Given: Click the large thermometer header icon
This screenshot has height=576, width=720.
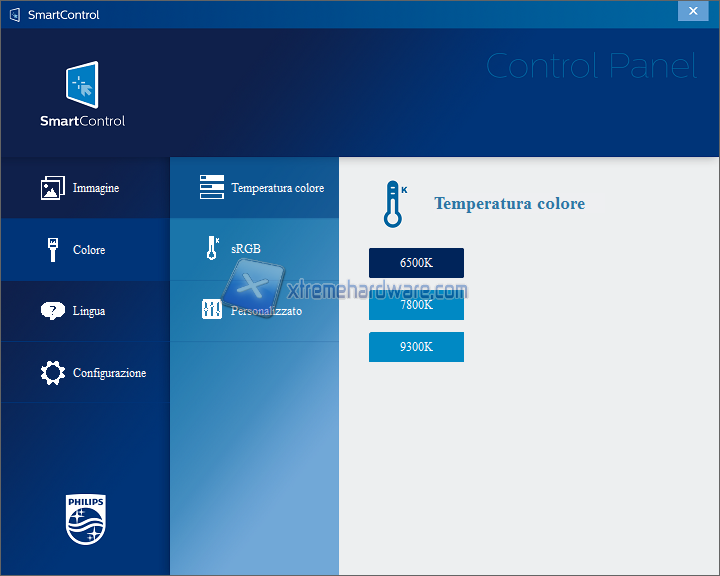Looking at the screenshot, I should 394,204.
